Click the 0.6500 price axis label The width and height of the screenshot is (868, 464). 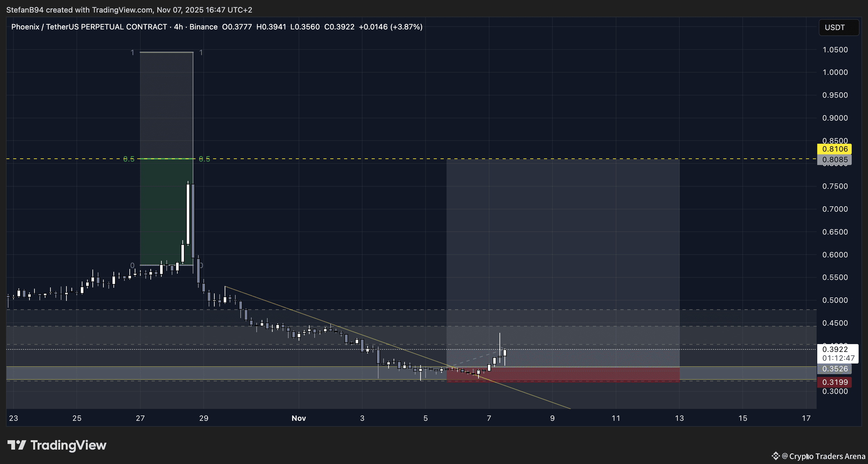coord(835,232)
